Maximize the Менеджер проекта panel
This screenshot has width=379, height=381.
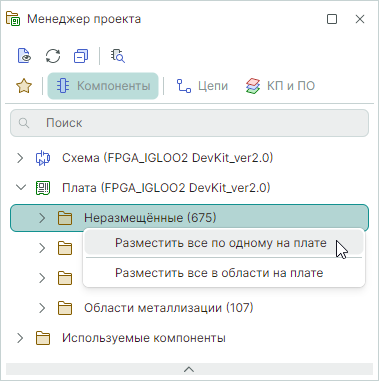point(332,19)
